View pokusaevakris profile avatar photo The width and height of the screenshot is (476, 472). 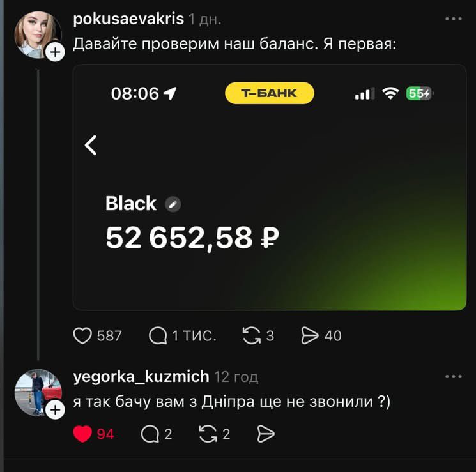(x=38, y=34)
